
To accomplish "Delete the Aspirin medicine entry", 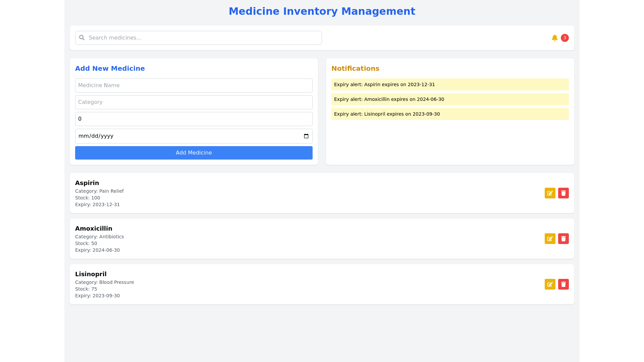I will pos(563,193).
